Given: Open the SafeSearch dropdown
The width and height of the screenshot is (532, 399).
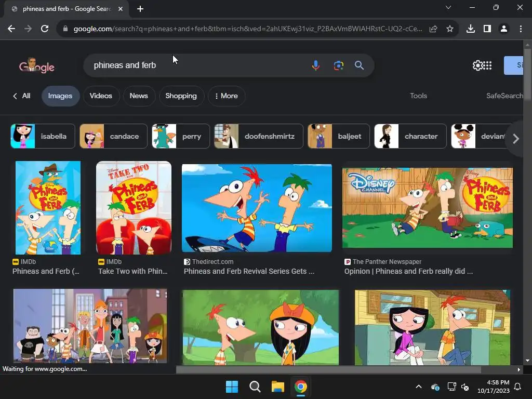Looking at the screenshot, I should pos(504,96).
